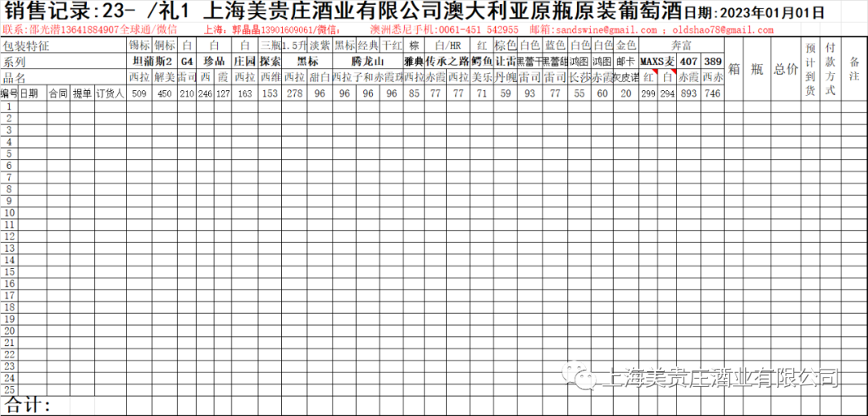Select the price cell 450

click(x=165, y=93)
